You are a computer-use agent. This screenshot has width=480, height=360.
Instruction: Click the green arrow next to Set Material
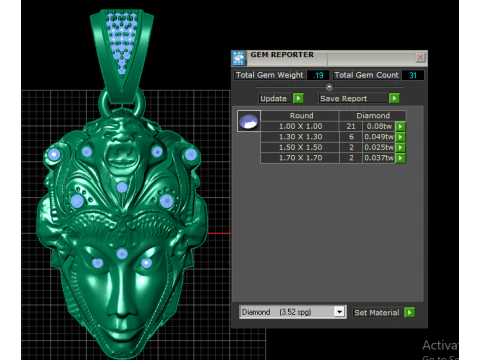point(409,312)
